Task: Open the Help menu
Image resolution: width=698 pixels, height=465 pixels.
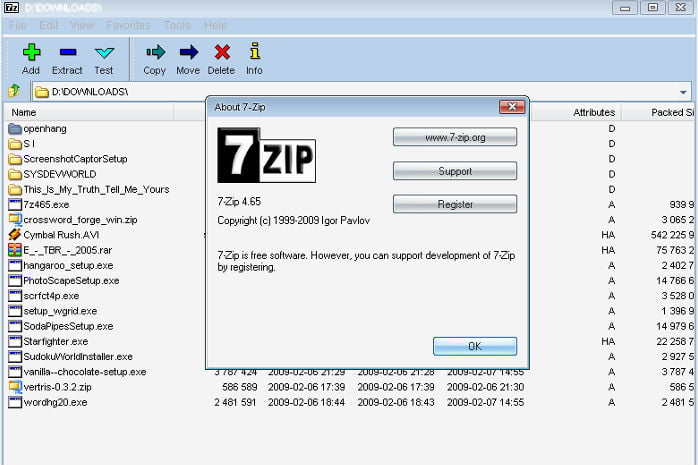Action: [x=215, y=25]
